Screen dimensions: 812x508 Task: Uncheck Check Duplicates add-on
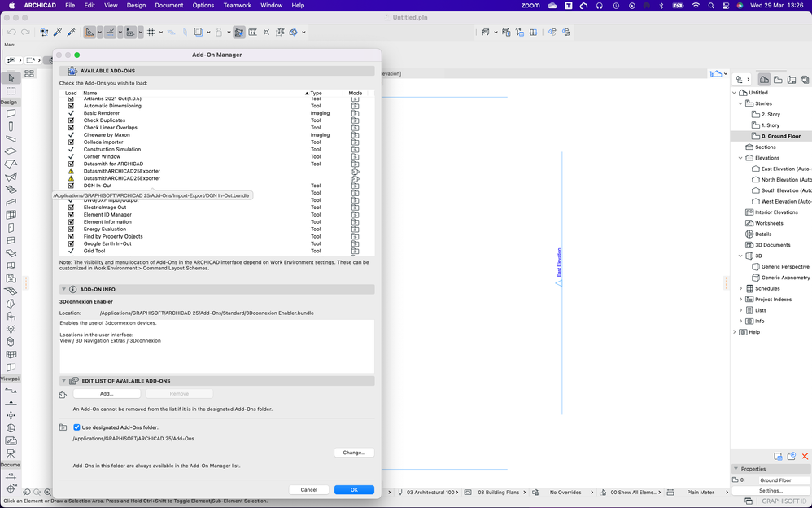71,120
